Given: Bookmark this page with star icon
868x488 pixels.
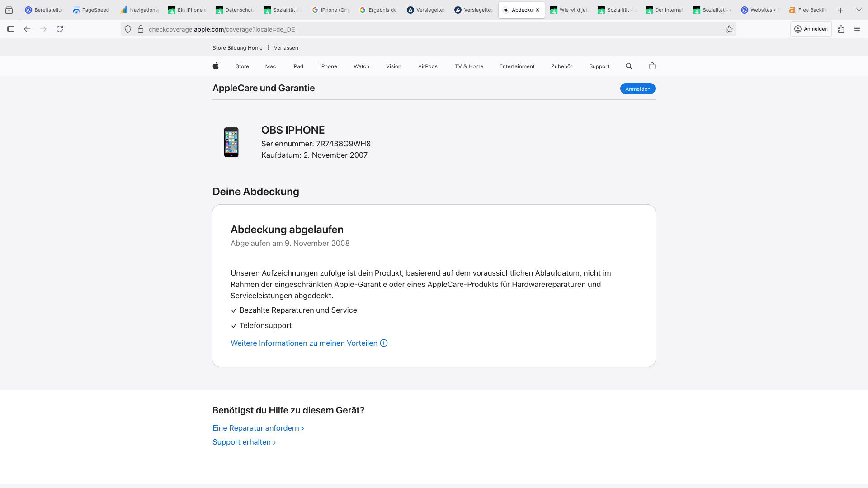Looking at the screenshot, I should click(x=729, y=29).
